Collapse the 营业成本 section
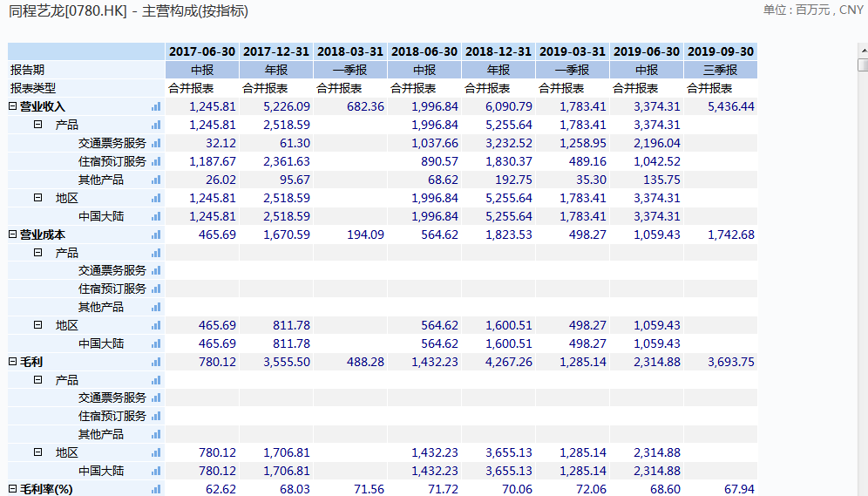 (x=13, y=234)
